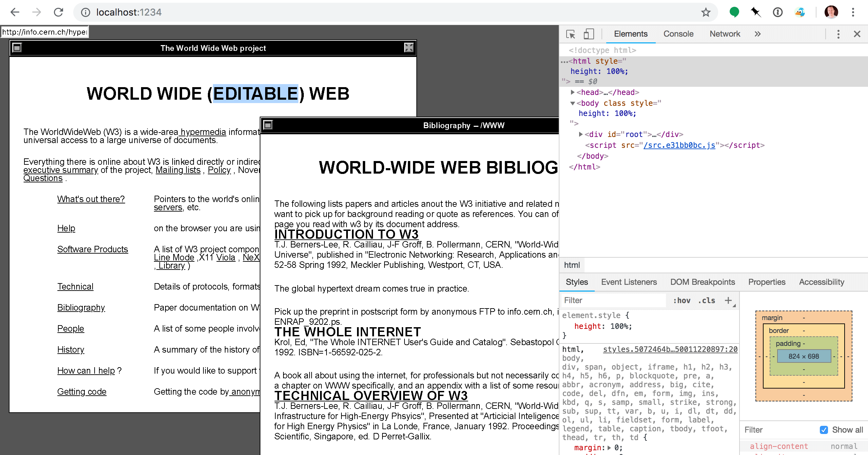Click the html breadcrumb in DevTools
Viewport: 868px width, 455px height.
point(572,265)
